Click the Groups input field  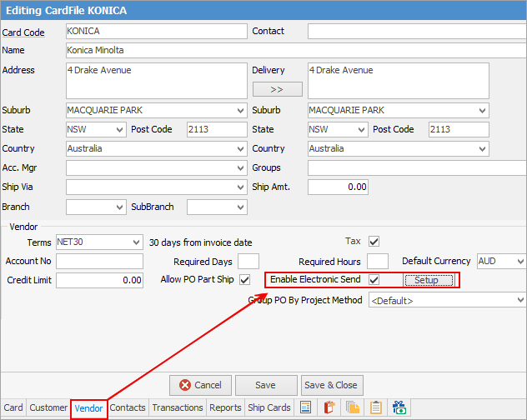417,167
